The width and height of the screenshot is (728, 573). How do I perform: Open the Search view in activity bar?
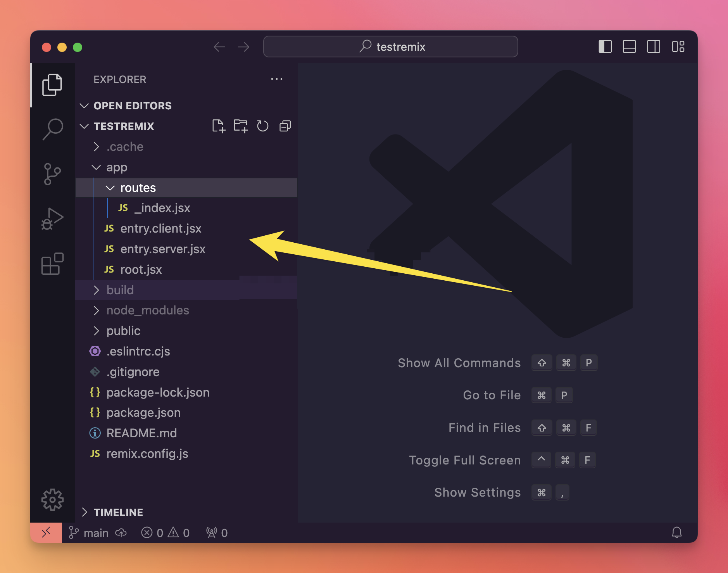tap(52, 129)
